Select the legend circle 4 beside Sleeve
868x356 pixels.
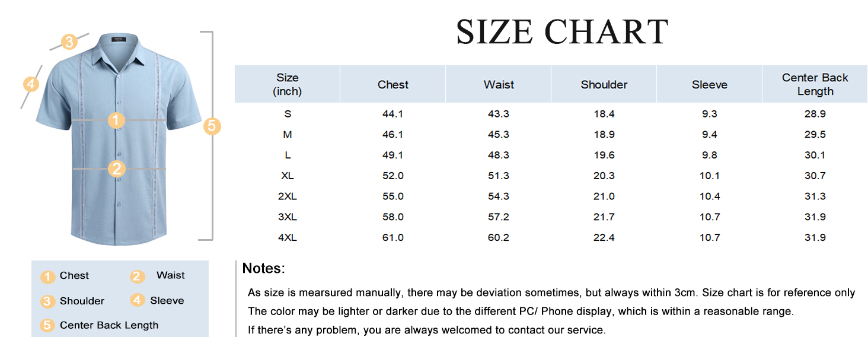(138, 301)
